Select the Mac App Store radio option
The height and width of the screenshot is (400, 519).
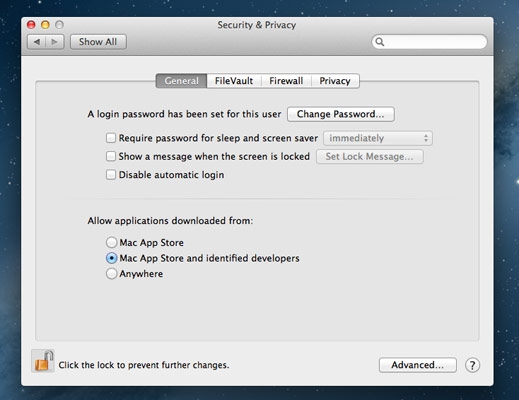click(111, 242)
